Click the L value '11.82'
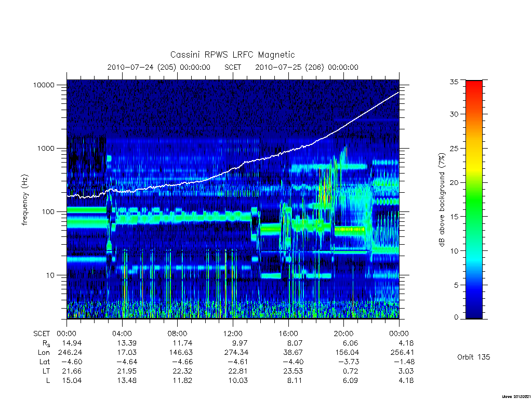The image size is (532, 399). pos(182,380)
